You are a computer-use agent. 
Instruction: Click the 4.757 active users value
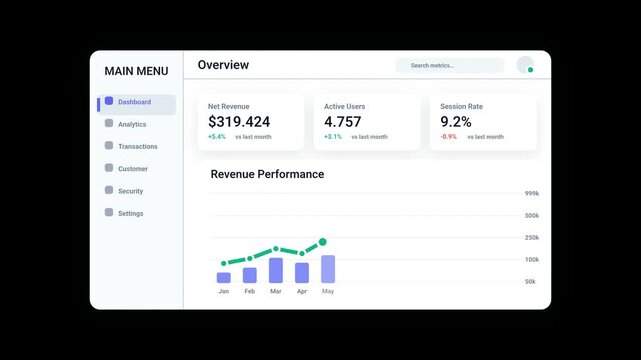point(343,122)
